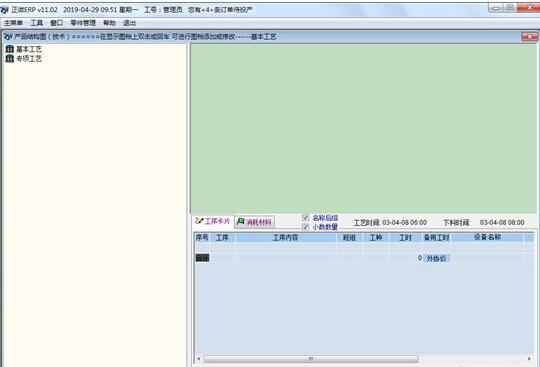Viewport: 540px width, 367px height.
Task: Close the 产品结构图 sub-window with the red X
Action: coord(530,36)
